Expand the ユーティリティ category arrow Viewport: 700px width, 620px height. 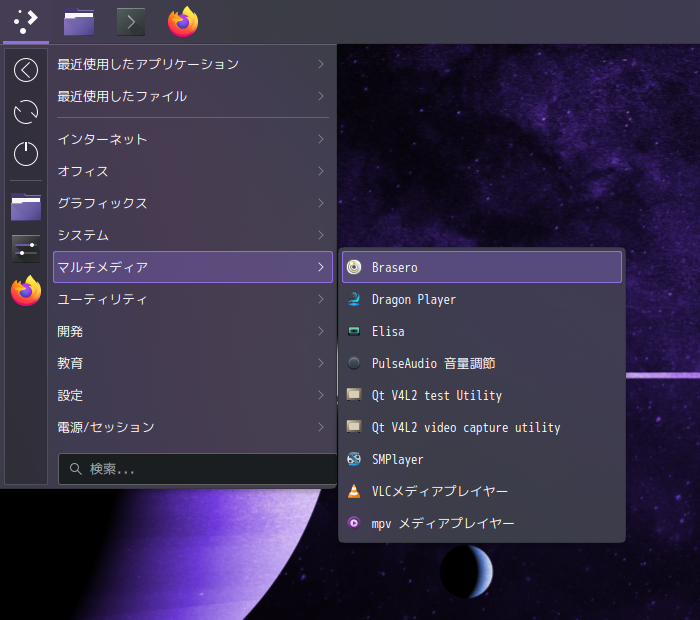[321, 299]
